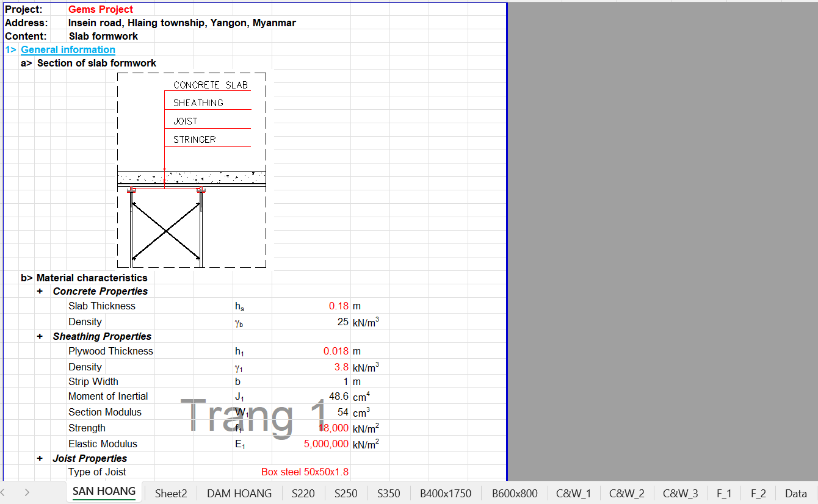This screenshot has width=818, height=504.
Task: Click the Box steel 50x50x1.8 cell
Action: (x=305, y=472)
